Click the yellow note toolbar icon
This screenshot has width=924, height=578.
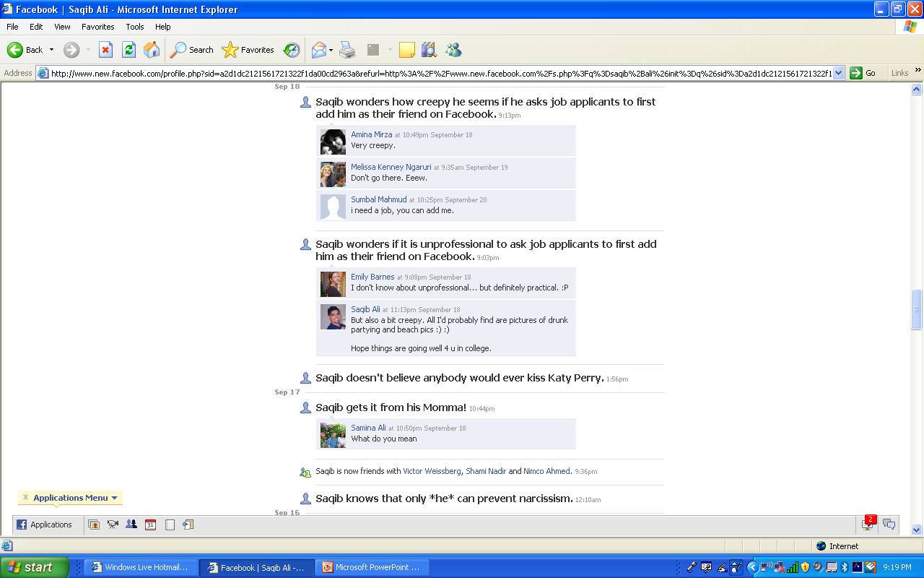(407, 50)
